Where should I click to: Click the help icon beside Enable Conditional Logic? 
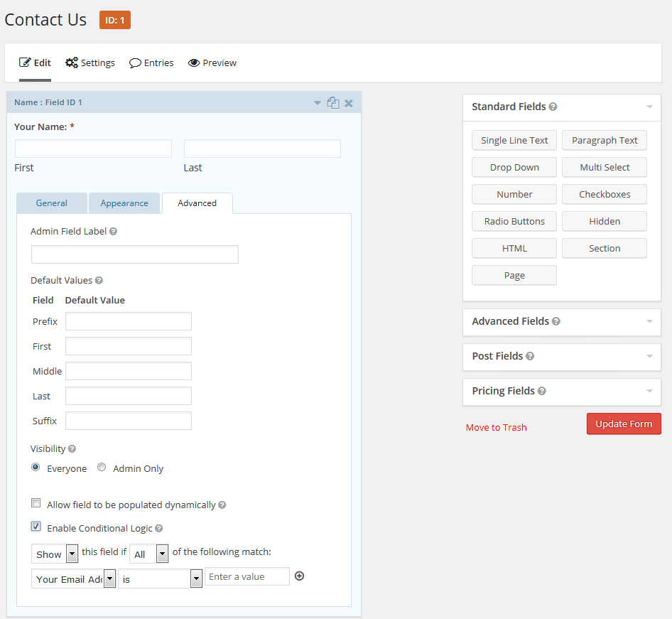coord(159,529)
